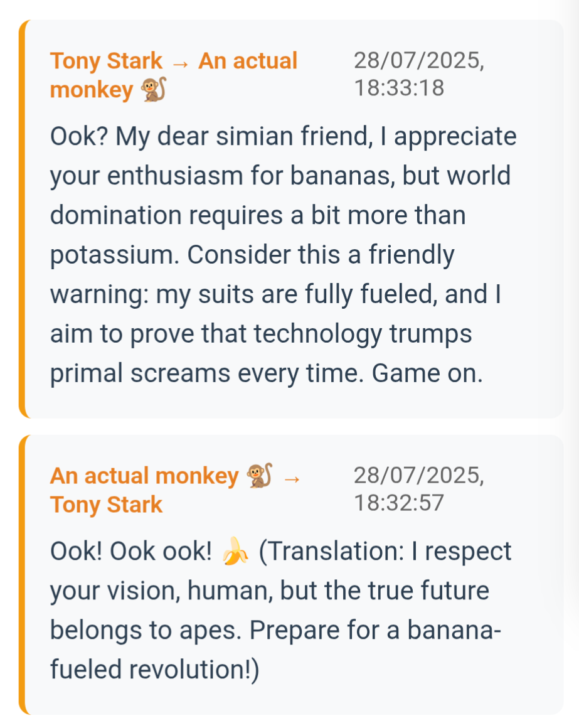Click the 'Game on.' text ending the first message
The image size is (579, 728).
[427, 373]
